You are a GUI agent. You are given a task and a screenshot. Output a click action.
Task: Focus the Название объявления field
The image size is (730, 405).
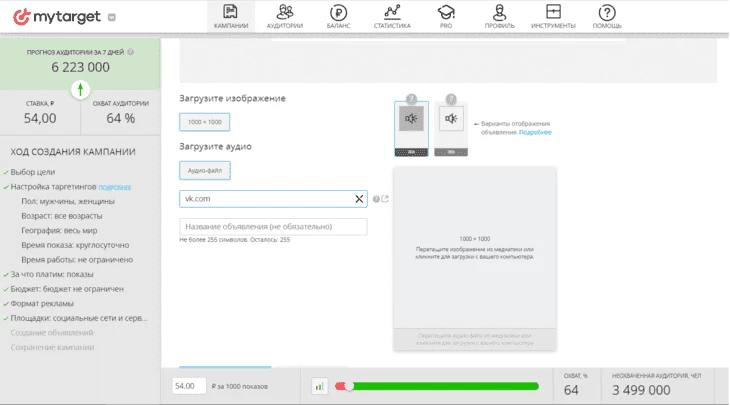point(273,227)
